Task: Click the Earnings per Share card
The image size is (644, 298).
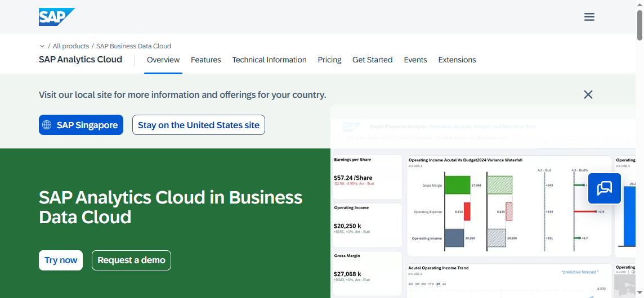Action: pyautogui.click(x=367, y=177)
